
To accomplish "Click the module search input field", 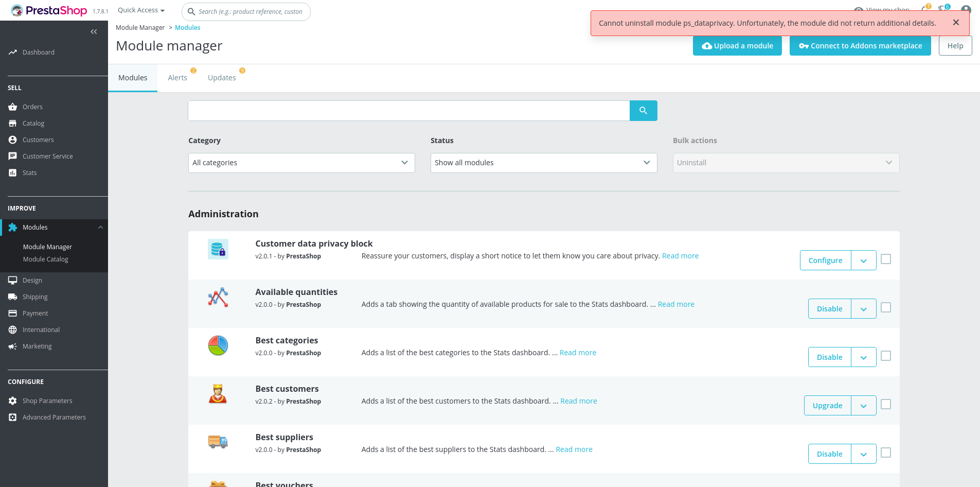I will 409,110.
